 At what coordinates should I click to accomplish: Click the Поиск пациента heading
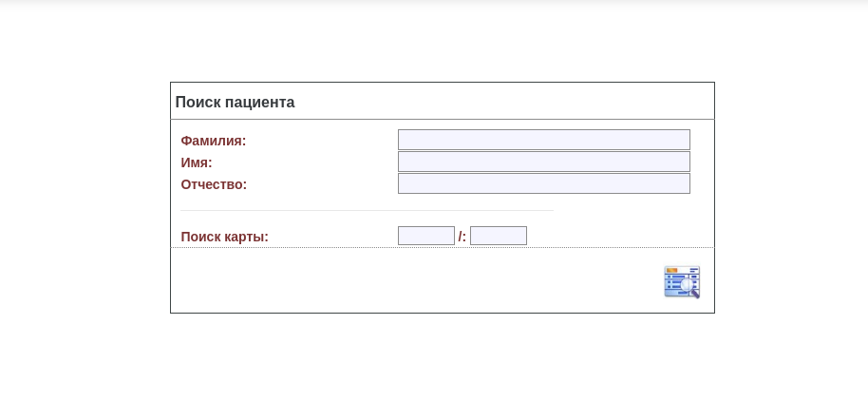pyautogui.click(x=235, y=103)
